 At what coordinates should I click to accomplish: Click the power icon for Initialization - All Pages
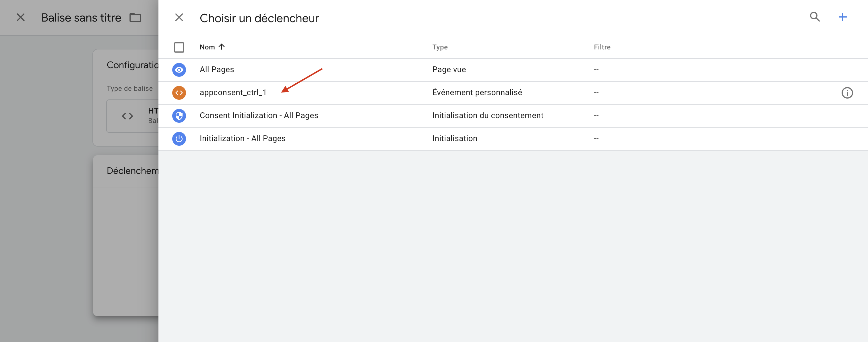click(x=179, y=138)
